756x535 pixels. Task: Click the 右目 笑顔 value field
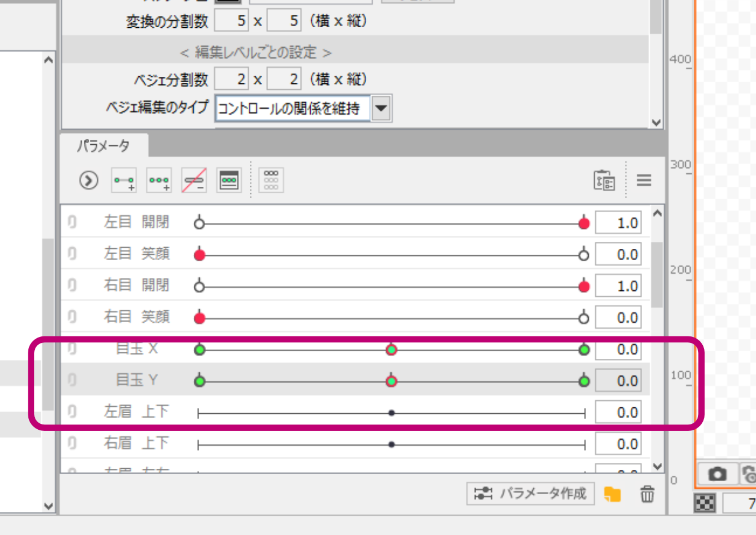[618, 317]
